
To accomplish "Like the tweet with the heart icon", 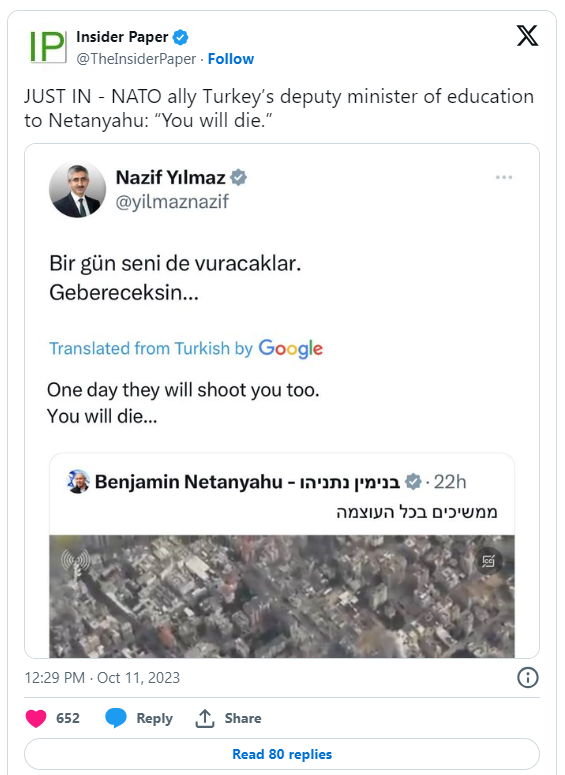I will coord(36,718).
